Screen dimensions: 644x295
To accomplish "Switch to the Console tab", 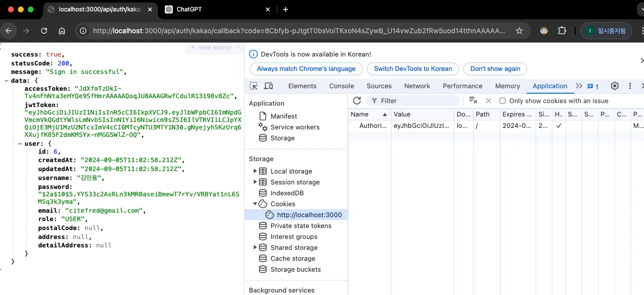I will (x=342, y=86).
